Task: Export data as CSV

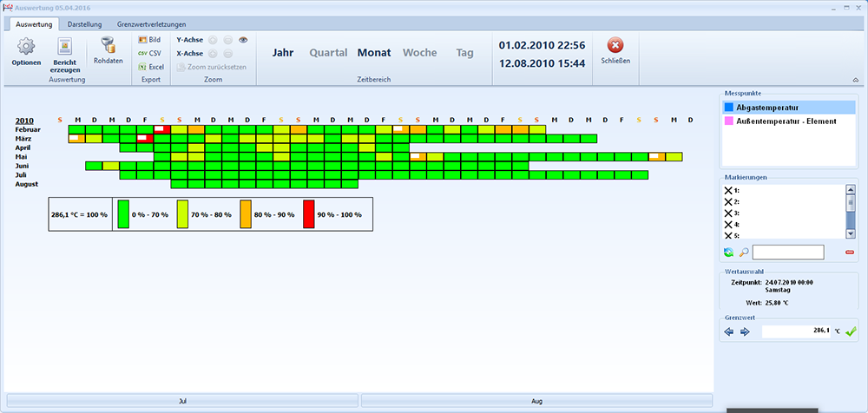Action: pos(149,53)
